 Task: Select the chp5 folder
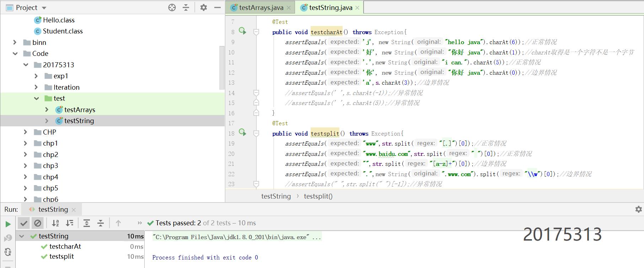46,188
